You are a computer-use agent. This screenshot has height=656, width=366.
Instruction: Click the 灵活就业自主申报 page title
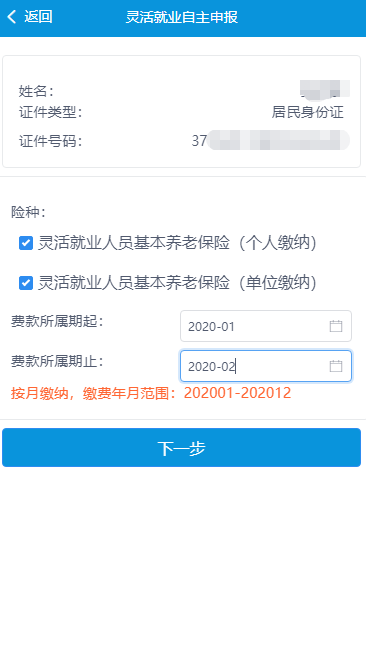tap(182, 17)
